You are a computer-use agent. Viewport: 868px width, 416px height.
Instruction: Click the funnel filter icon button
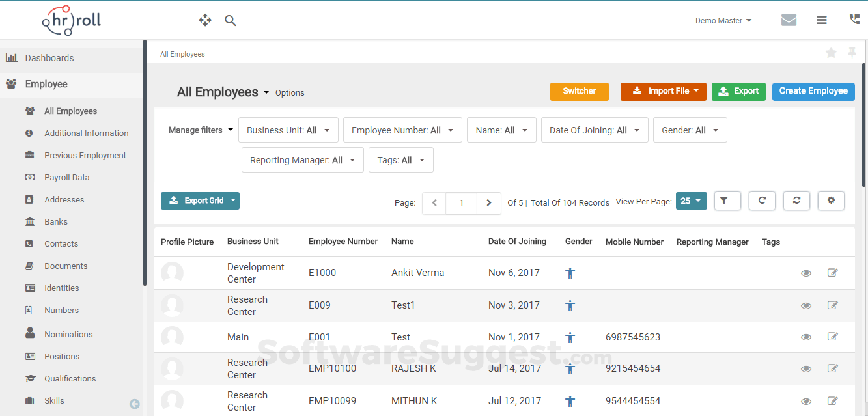point(727,201)
